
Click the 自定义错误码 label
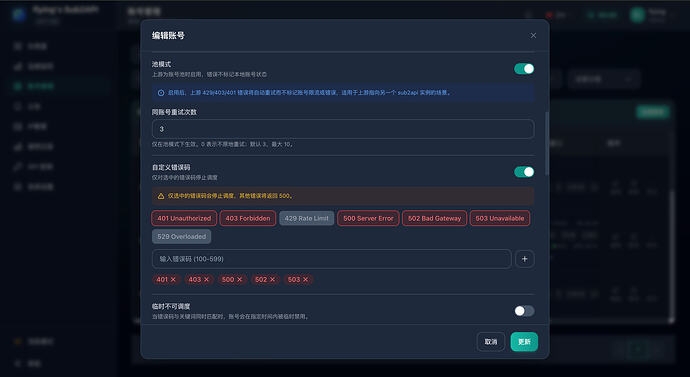[x=171, y=167]
